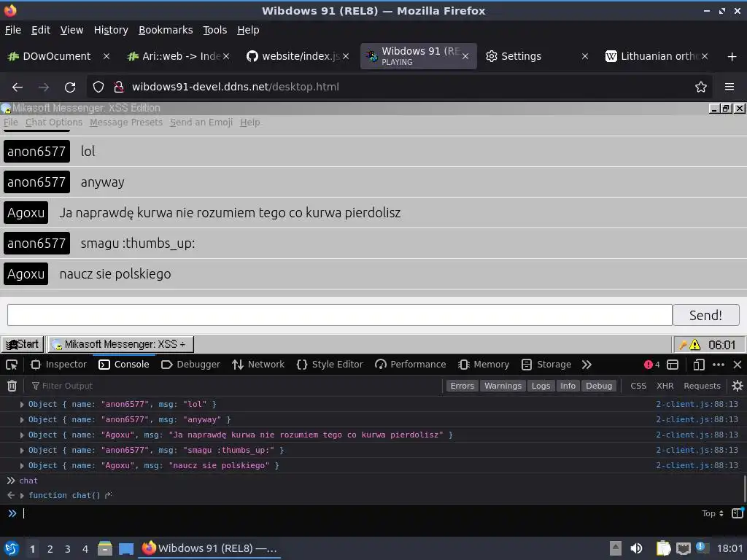Open the KDE application launcher
Screen dimensions: 747x560
tap(11, 548)
